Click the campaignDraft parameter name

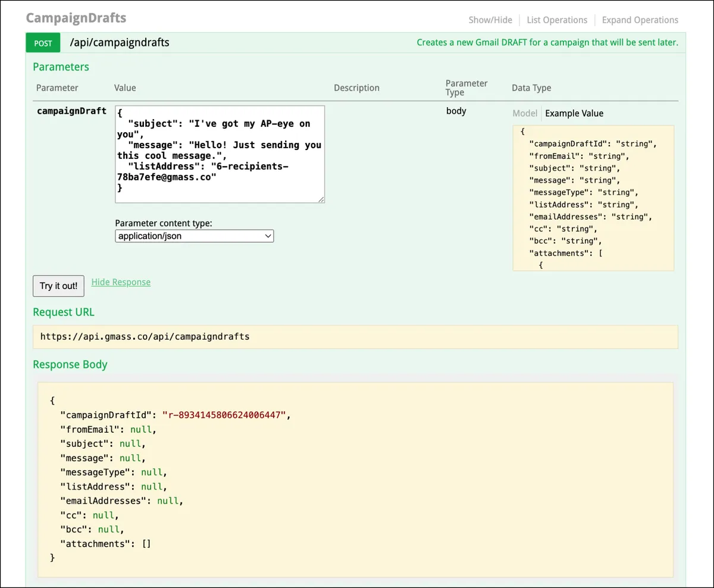71,111
